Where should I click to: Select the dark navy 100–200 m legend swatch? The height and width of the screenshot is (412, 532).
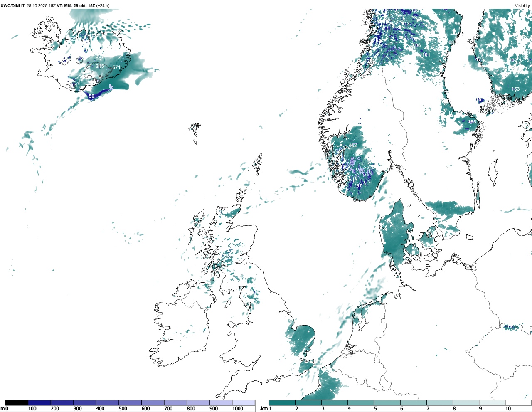tap(39, 402)
